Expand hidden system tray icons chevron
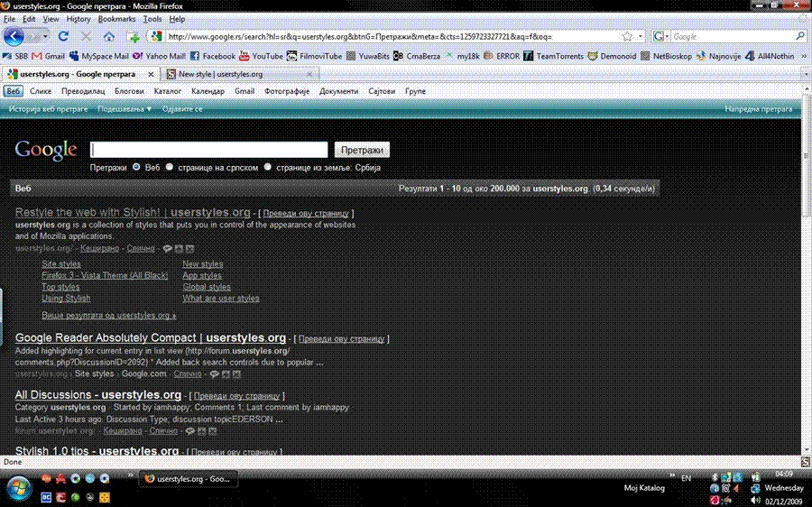 (x=672, y=475)
